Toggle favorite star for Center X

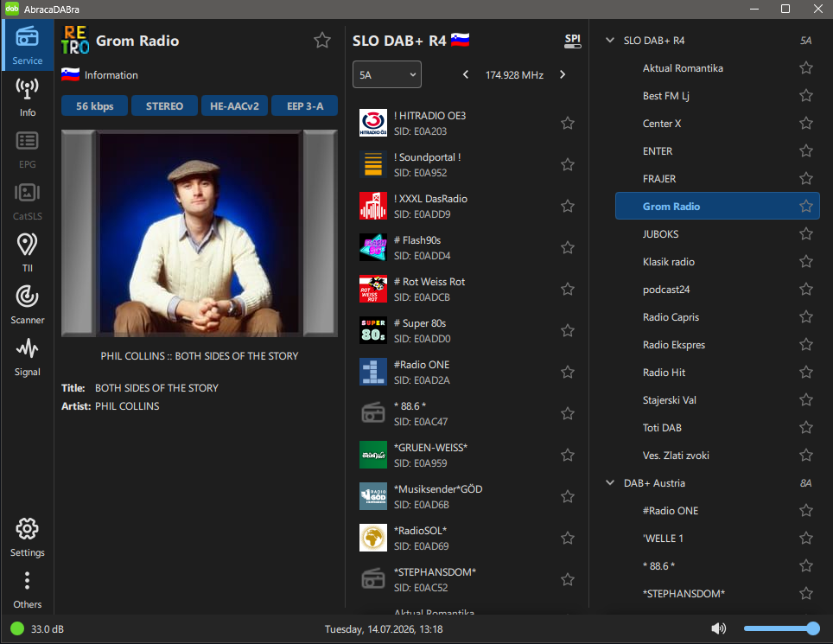point(806,124)
